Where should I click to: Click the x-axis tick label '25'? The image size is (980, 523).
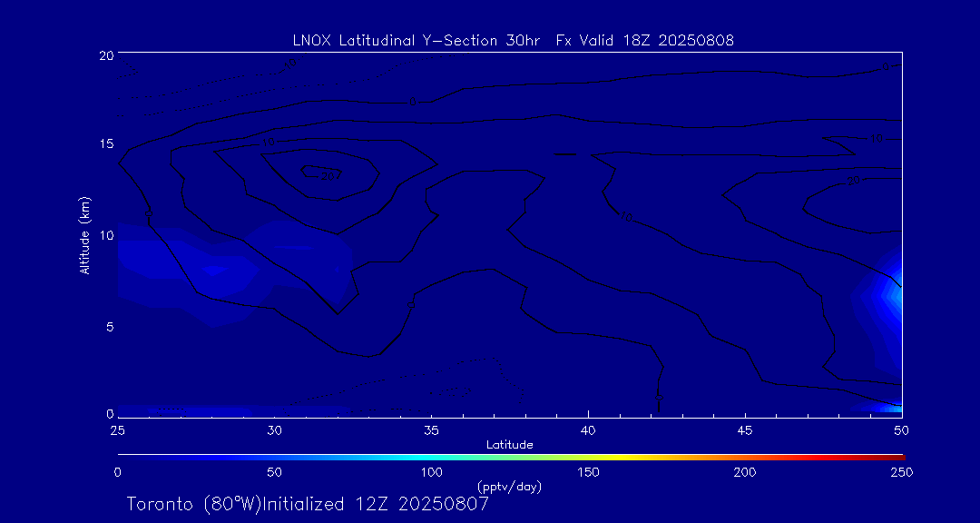tap(118, 429)
